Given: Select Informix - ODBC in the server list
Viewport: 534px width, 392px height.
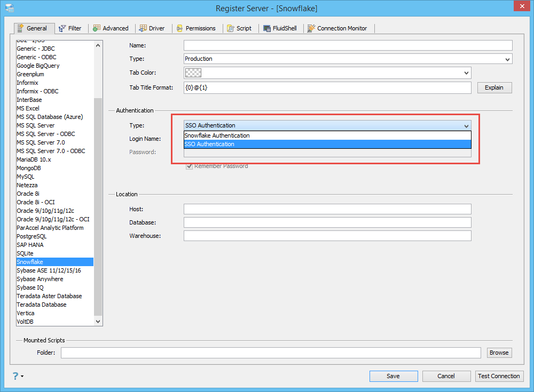Looking at the screenshot, I should coord(55,91).
